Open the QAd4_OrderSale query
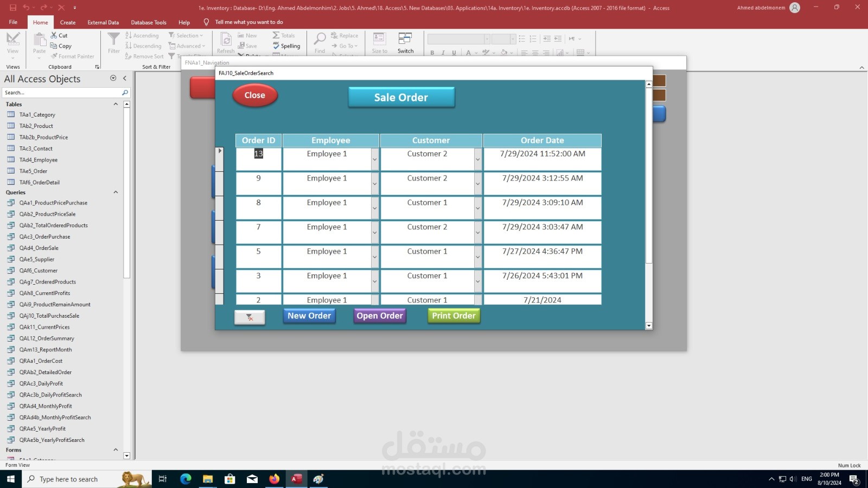868x488 pixels. point(39,248)
